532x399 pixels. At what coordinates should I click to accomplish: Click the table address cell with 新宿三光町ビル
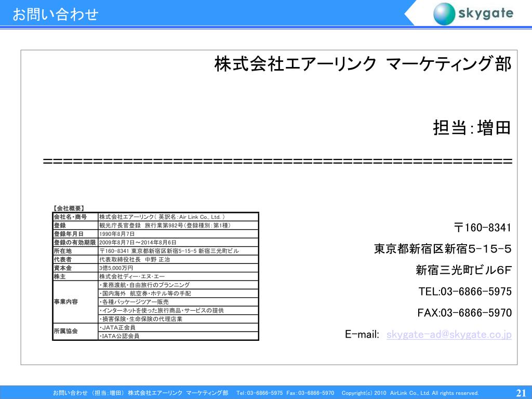point(179,251)
